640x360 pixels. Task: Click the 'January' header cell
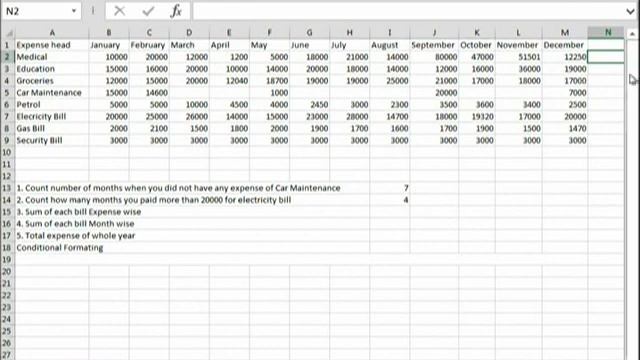click(109, 45)
